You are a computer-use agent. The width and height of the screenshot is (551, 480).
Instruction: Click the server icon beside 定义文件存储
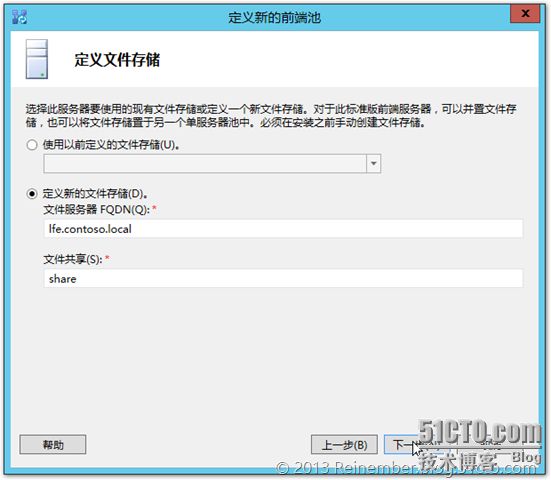click(x=37, y=59)
